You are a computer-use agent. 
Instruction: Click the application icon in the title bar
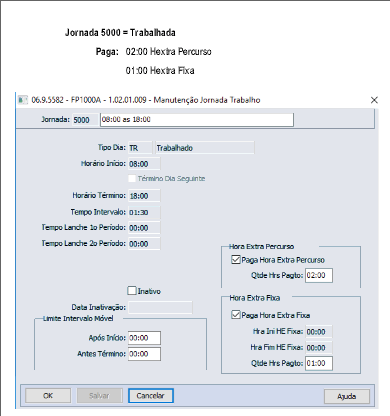[22, 100]
